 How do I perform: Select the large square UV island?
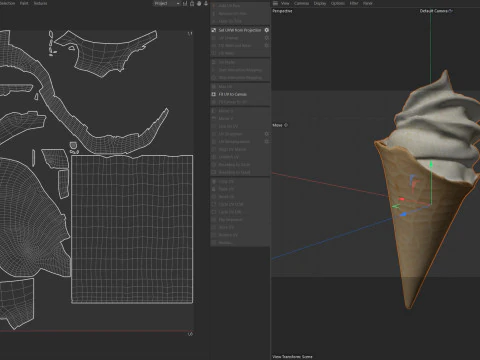pos(132,229)
